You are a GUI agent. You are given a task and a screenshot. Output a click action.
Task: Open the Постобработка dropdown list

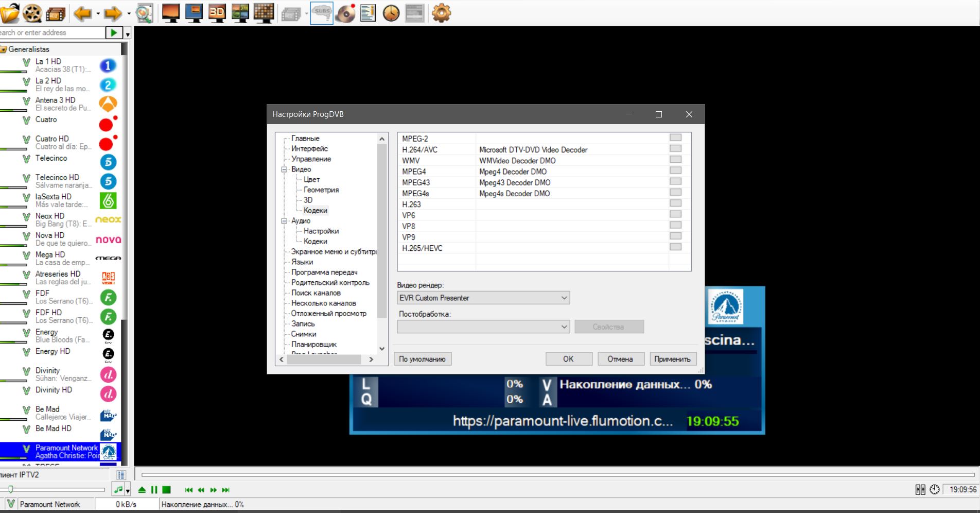tap(483, 327)
